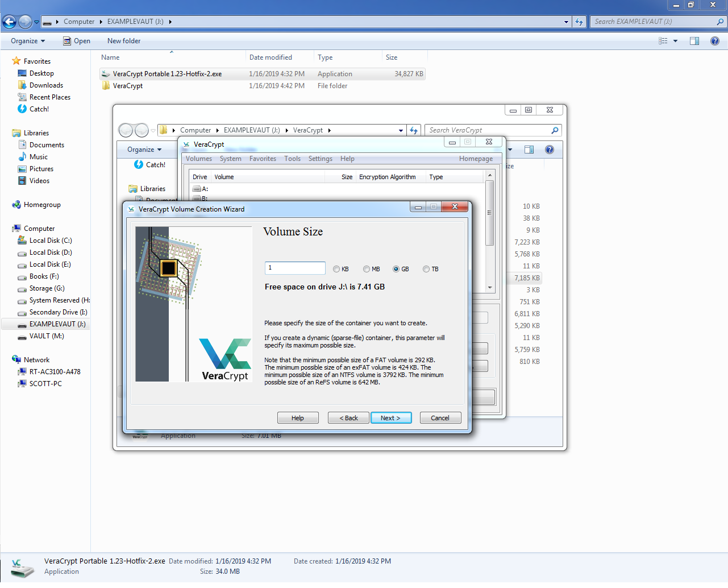This screenshot has height=588, width=728.
Task: Select Network in navigation pane
Action: 36,360
